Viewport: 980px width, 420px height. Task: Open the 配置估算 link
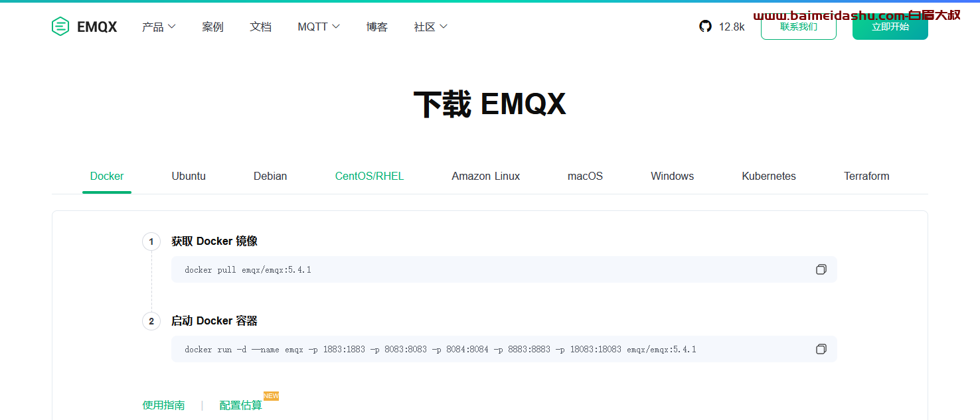[x=240, y=405]
